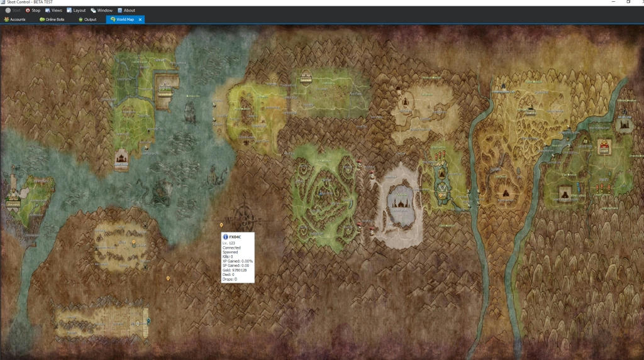The height and width of the screenshot is (360, 644).
Task: Close the World Map tab
Action: pyautogui.click(x=140, y=19)
